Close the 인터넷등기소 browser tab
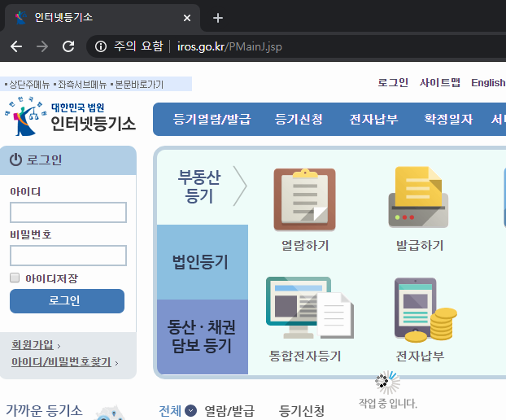The height and width of the screenshot is (420, 506). click(187, 18)
